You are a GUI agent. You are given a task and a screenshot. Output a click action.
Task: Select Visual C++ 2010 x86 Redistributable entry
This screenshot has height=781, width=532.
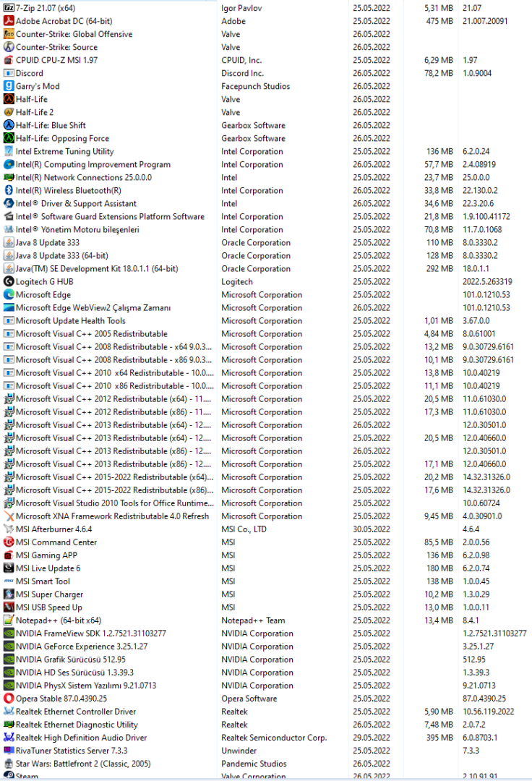click(x=115, y=386)
